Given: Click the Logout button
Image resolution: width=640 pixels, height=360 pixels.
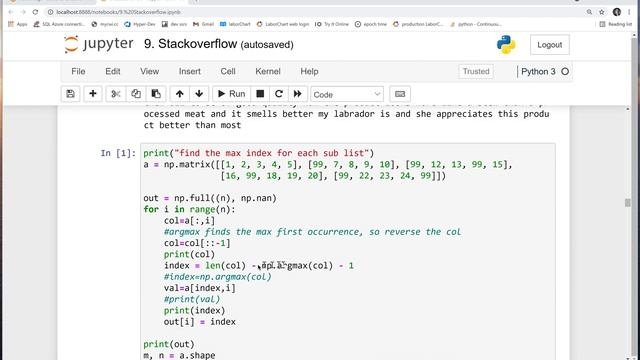Looking at the screenshot, I should 549,45.
